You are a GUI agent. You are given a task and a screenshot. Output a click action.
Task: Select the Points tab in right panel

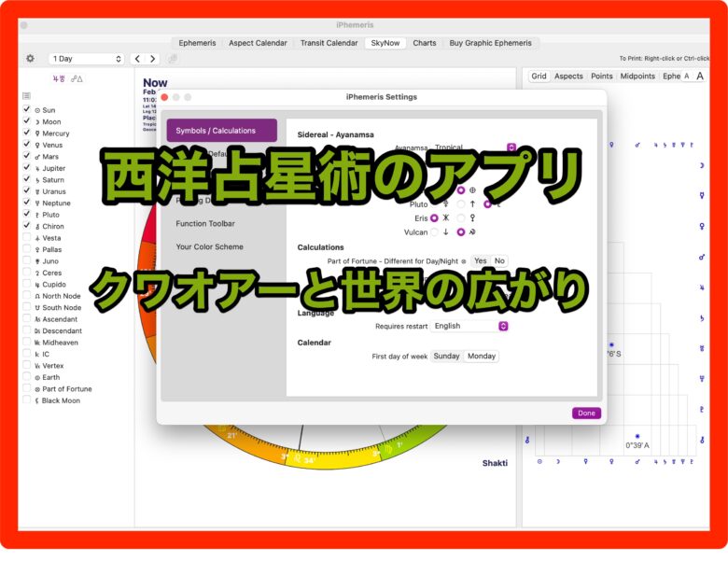(x=602, y=77)
